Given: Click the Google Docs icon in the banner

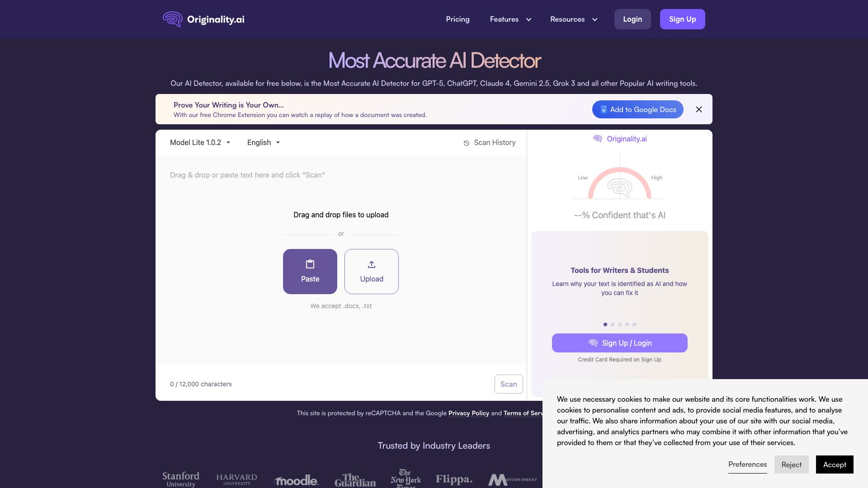Looking at the screenshot, I should point(603,109).
